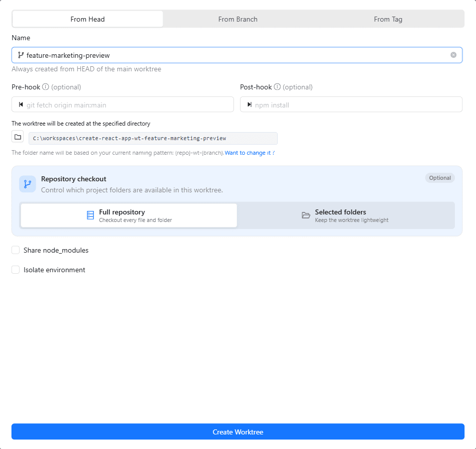Open the 'Want to change it ?' link
This screenshot has height=449, width=476.
coord(250,153)
